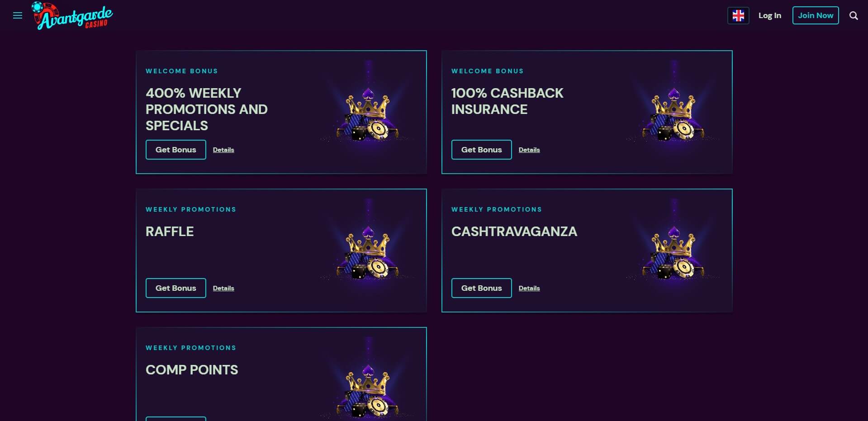The width and height of the screenshot is (868, 421).
Task: Click the Avantgarde Casino logo
Action: pos(72,16)
